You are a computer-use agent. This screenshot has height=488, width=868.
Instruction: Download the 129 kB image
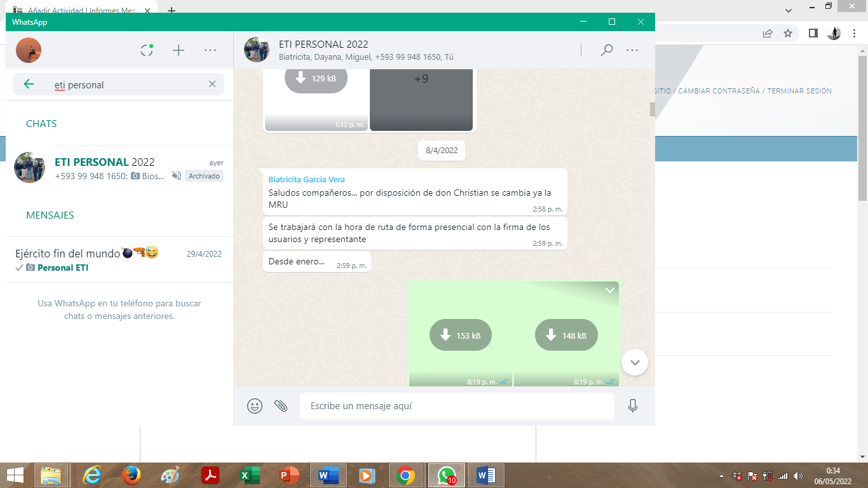[x=316, y=79]
